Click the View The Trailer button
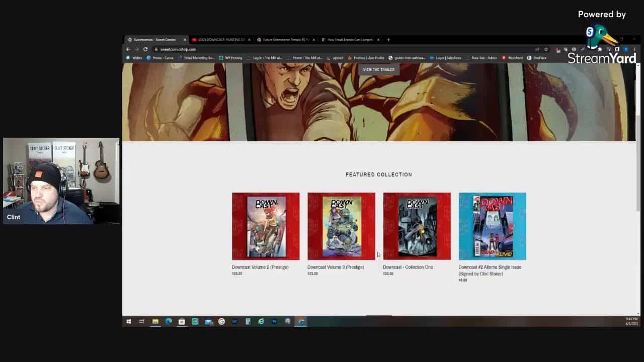 click(x=378, y=70)
